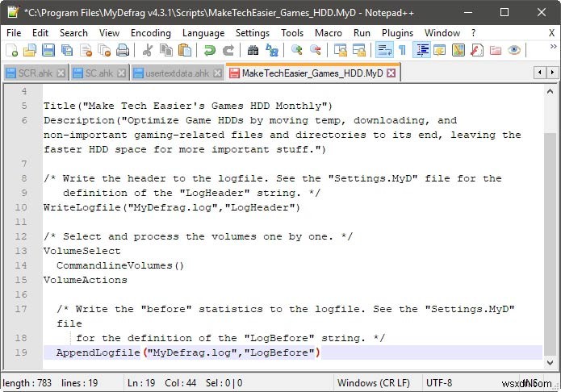Viewport: 561px width, 392px height.
Task: Create a new file with toolbar icon
Action: (x=12, y=50)
